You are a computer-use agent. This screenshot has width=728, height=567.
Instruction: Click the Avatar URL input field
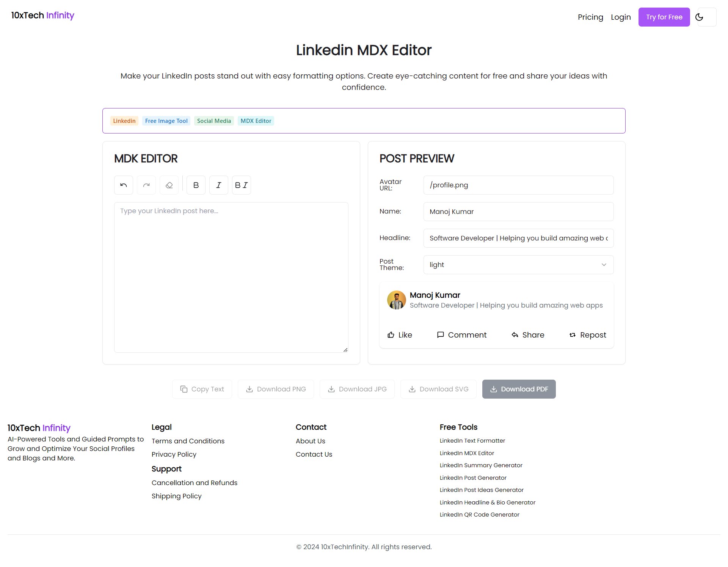pos(518,185)
